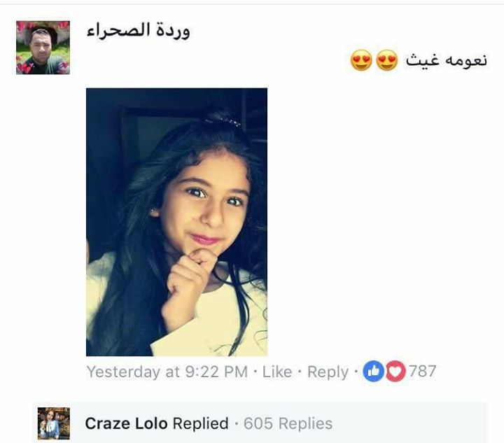Click the hair clip in the attached photo
Image resolution: width=504 pixels, height=443 pixels.
point(223,121)
